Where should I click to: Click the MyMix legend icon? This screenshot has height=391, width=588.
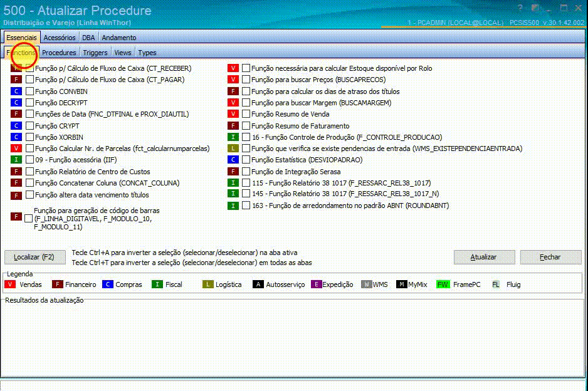(402, 284)
